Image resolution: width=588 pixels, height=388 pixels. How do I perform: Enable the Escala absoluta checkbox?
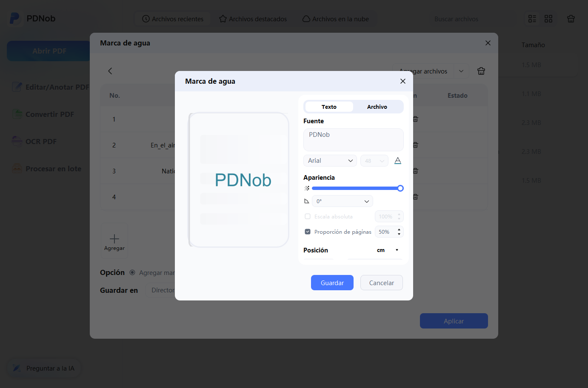point(308,216)
